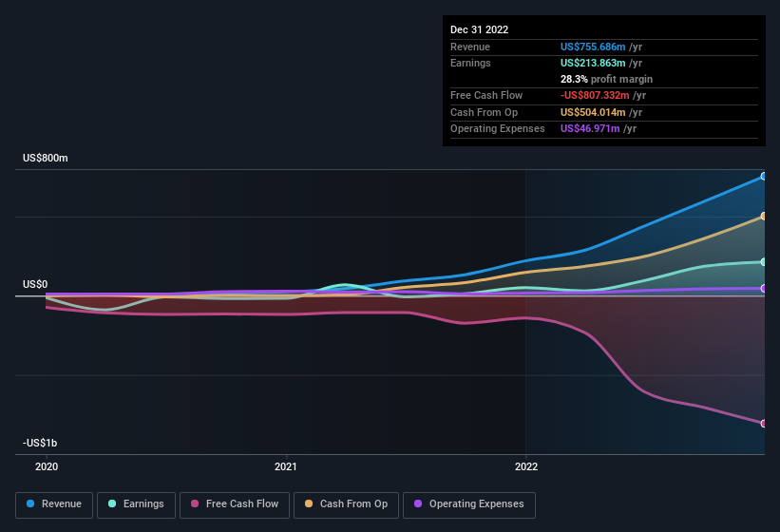Click the Cash From Op label in tooltip
Viewport: 780px width, 532px height.
[x=484, y=112]
